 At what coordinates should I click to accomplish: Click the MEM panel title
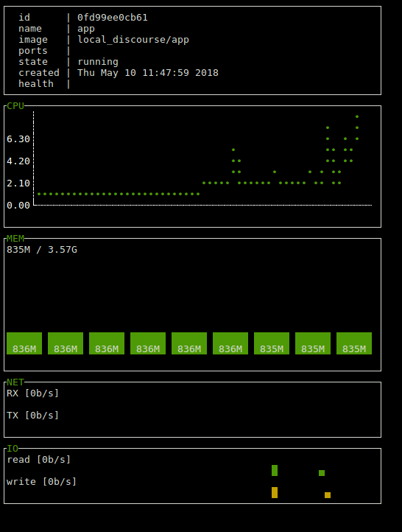pos(15,239)
